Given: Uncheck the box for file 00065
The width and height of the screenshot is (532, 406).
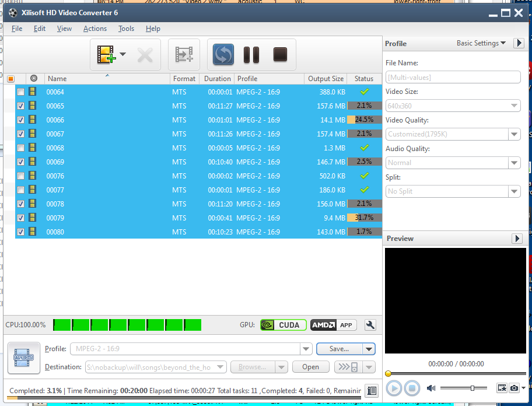Looking at the screenshot, I should [20, 106].
